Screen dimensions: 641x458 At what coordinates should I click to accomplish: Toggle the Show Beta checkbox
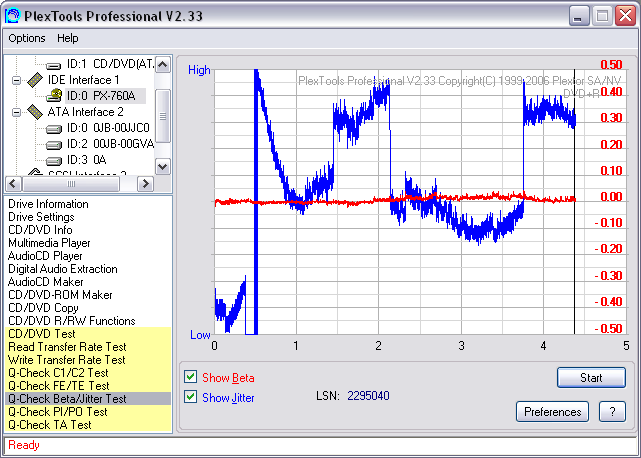click(190, 377)
